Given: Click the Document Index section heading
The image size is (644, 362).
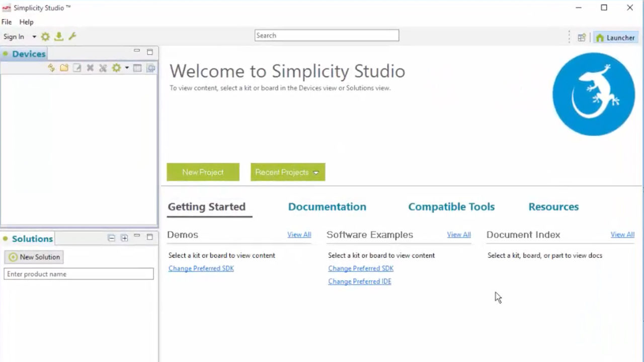Looking at the screenshot, I should pyautogui.click(x=523, y=235).
